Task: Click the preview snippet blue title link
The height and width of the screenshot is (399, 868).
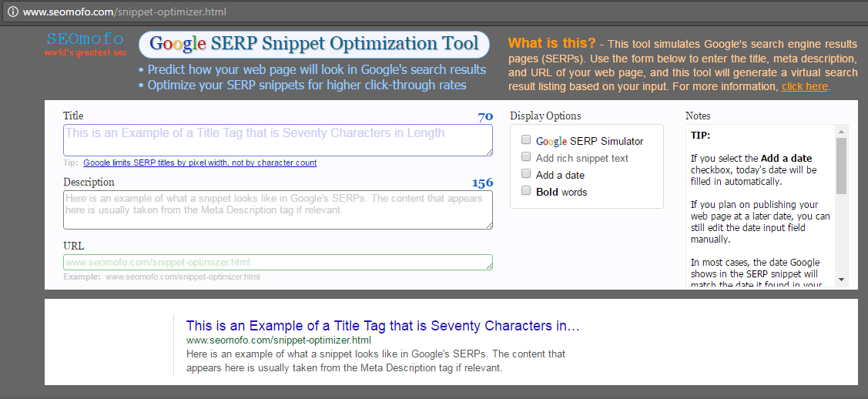Action: (x=383, y=325)
